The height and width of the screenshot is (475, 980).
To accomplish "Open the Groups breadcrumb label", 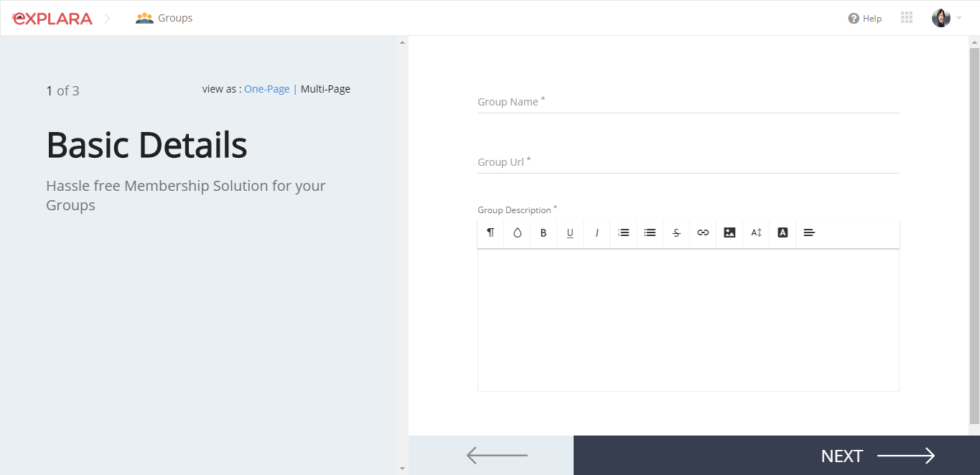I will 175,18.
